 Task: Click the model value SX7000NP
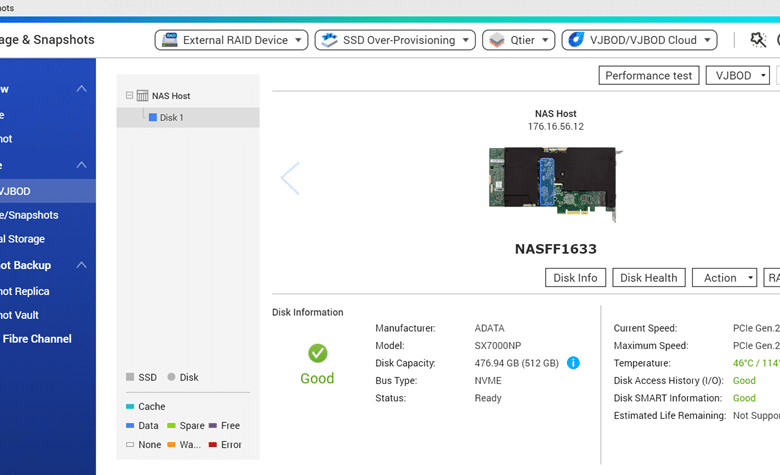click(498, 346)
